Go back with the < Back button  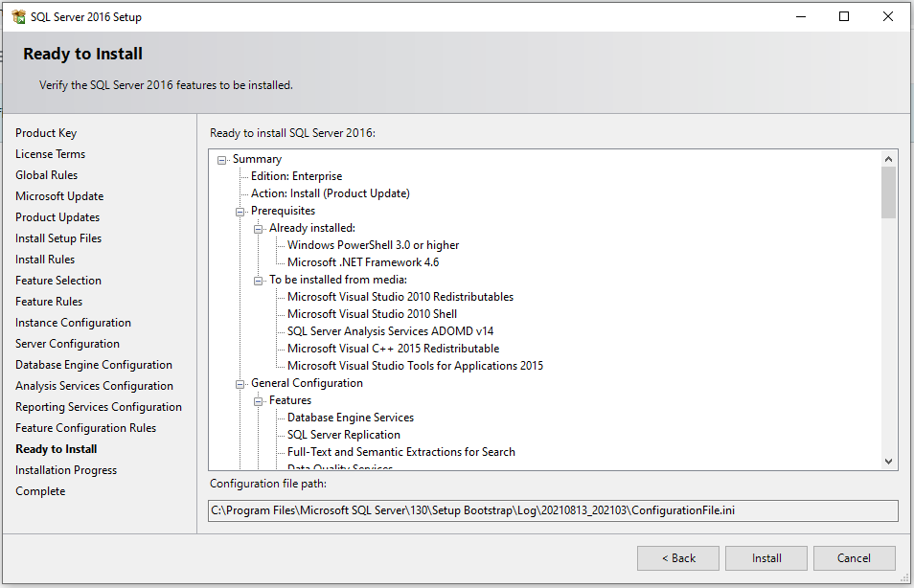click(678, 558)
